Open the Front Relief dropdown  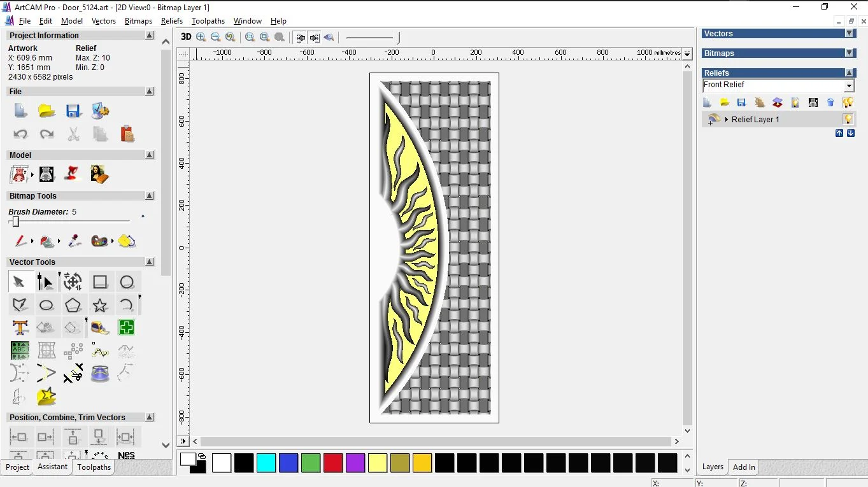849,86
